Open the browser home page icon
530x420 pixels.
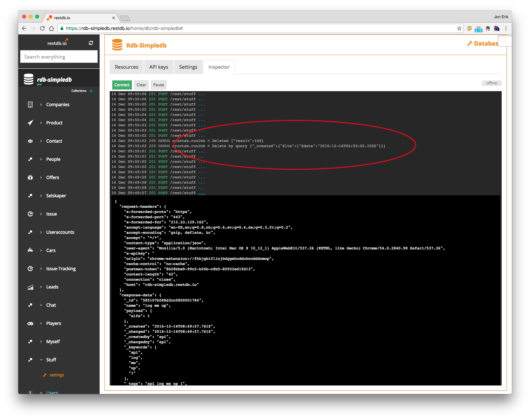pos(51,28)
